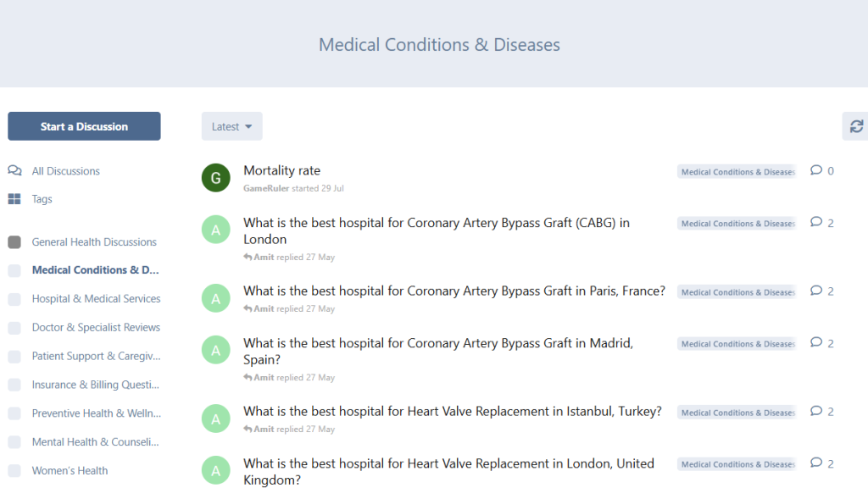Image resolution: width=868 pixels, height=488 pixels.
Task: Click the reply count icon for the Istanbul post
Action: (816, 412)
